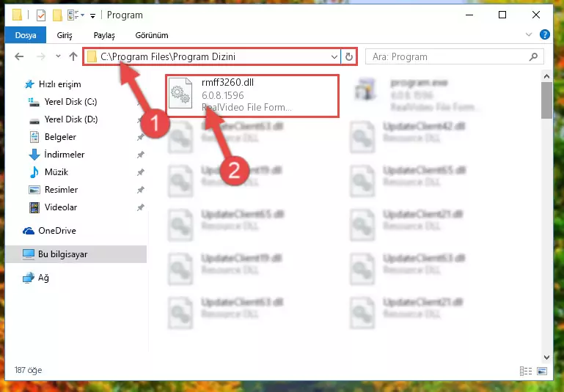The width and height of the screenshot is (564, 392).
Task: Click the 187 öğe status bar text
Action: coord(28,370)
